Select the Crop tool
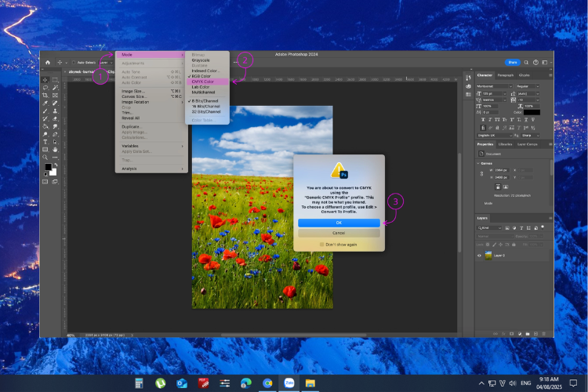 point(45,96)
